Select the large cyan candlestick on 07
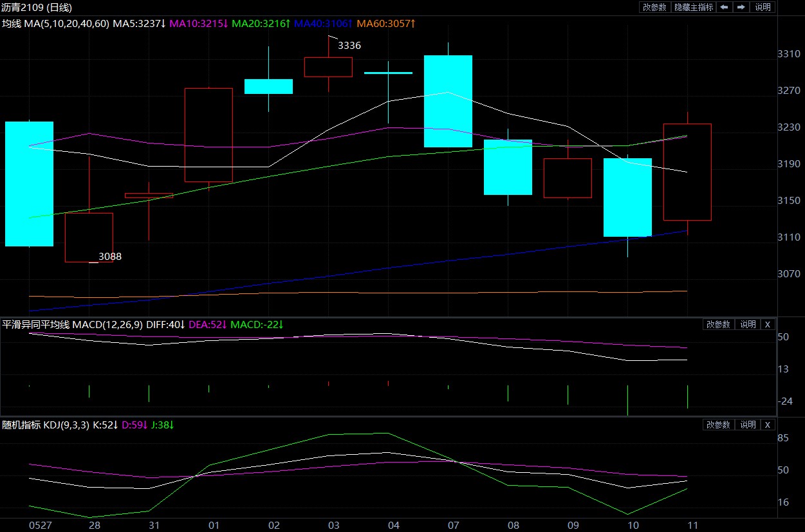The height and width of the screenshot is (532, 805). tap(448, 101)
